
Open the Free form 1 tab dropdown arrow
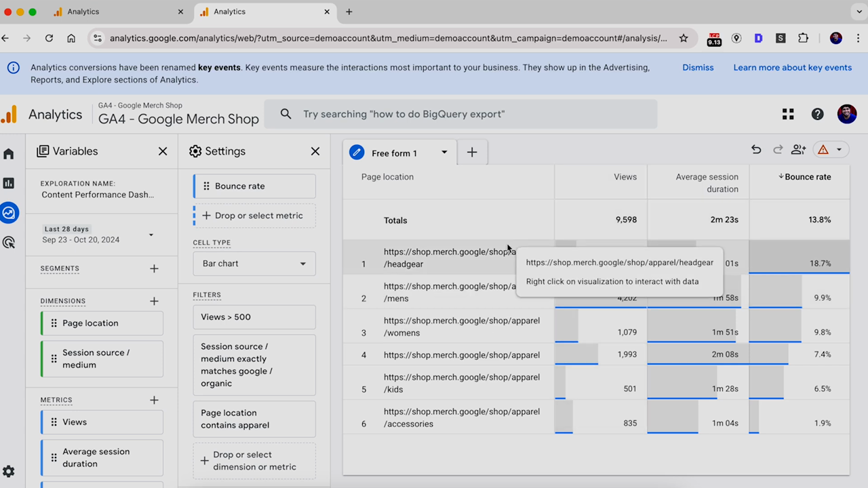pyautogui.click(x=444, y=152)
